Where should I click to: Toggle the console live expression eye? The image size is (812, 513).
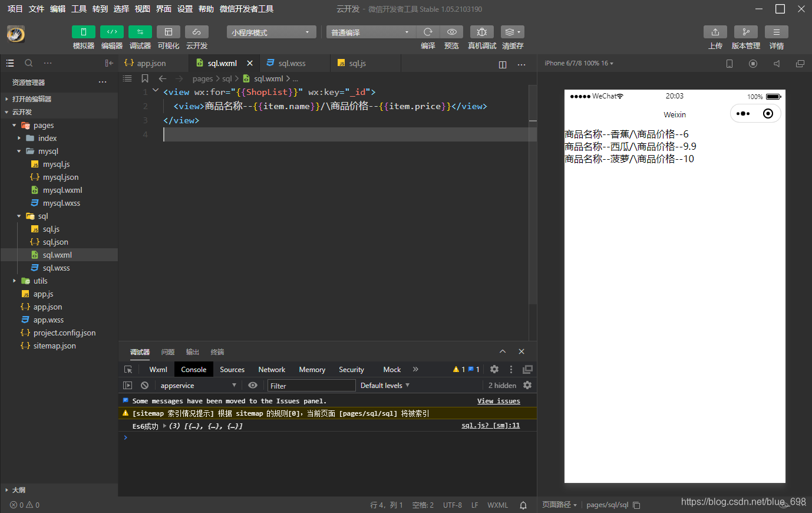coord(253,385)
